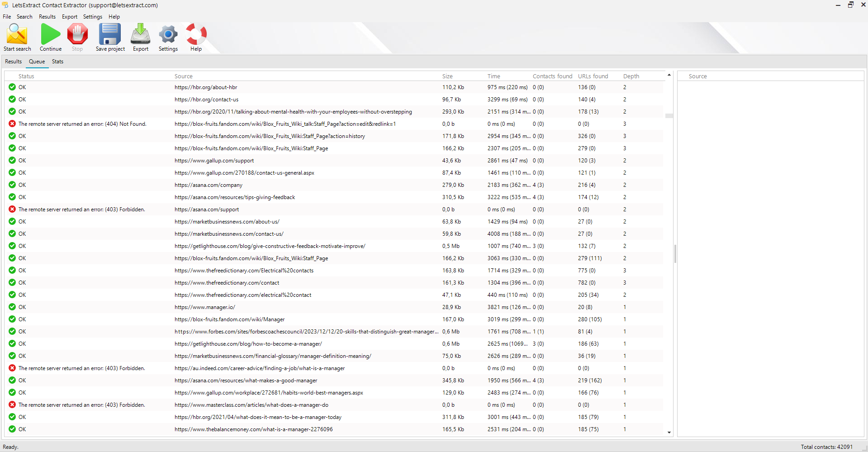Click the Save project floppy disk icon
Screen dimensions: 868x452
tap(109, 34)
